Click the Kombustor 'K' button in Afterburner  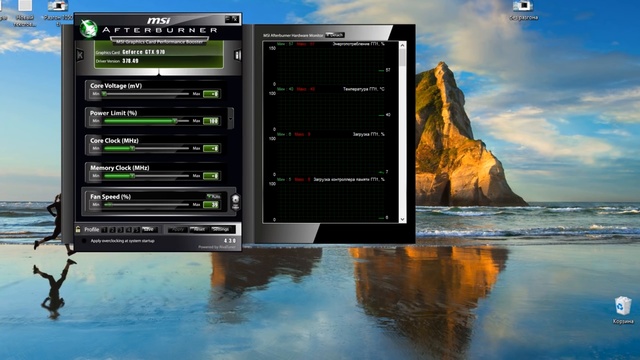80,55
